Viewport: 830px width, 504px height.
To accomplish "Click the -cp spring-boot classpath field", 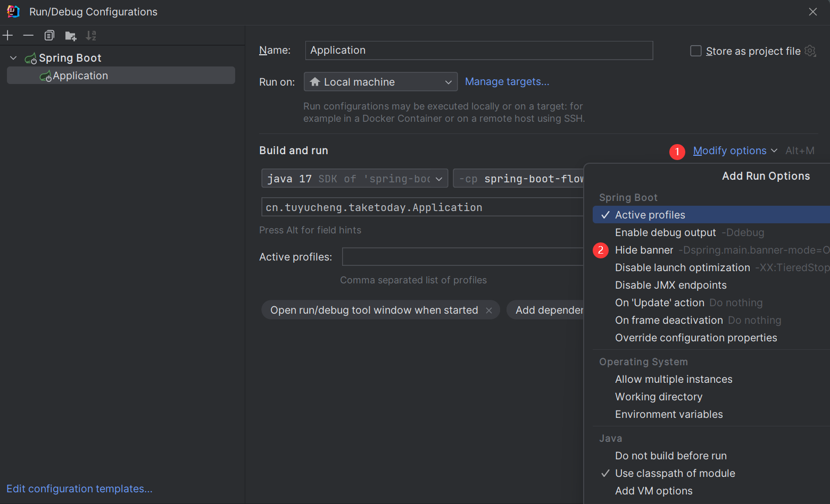I will click(x=519, y=179).
